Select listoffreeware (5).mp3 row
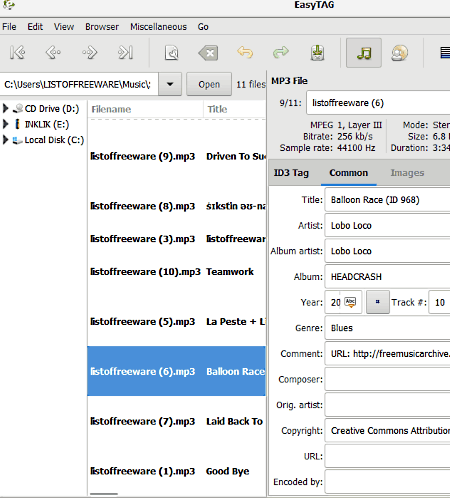 [x=177, y=322]
